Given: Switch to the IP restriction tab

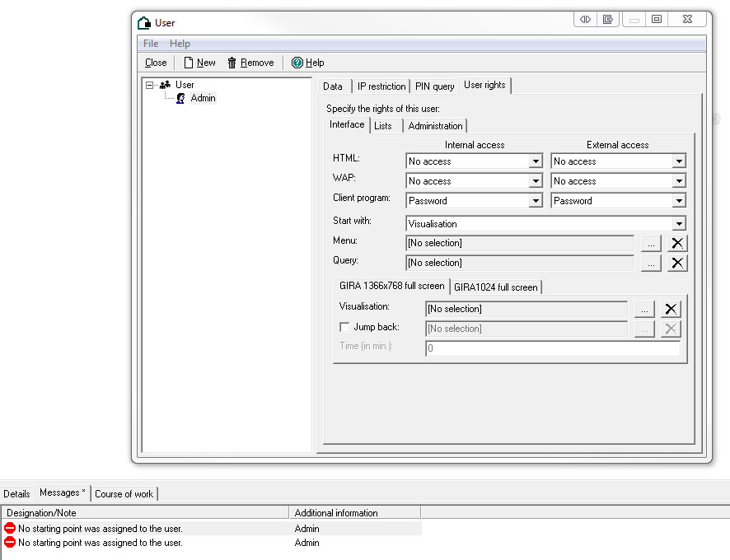Looking at the screenshot, I should [x=381, y=86].
